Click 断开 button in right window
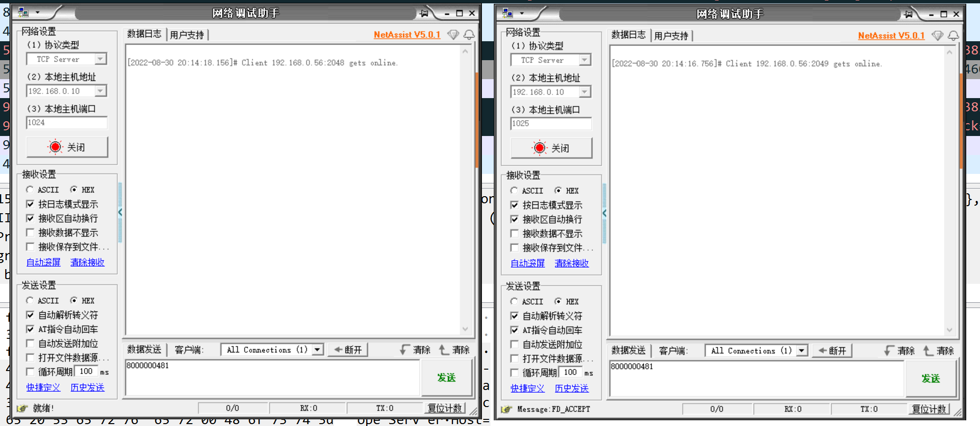980x426 pixels. pyautogui.click(x=832, y=351)
